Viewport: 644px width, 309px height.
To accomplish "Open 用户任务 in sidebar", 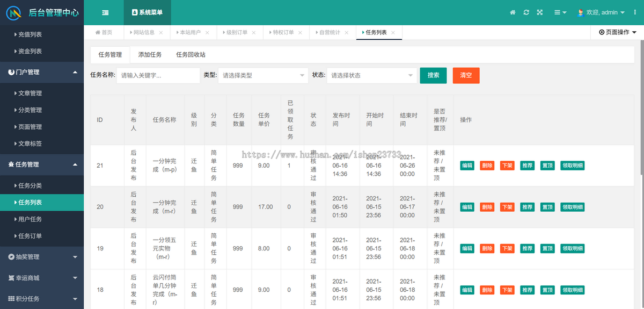I will [x=42, y=219].
